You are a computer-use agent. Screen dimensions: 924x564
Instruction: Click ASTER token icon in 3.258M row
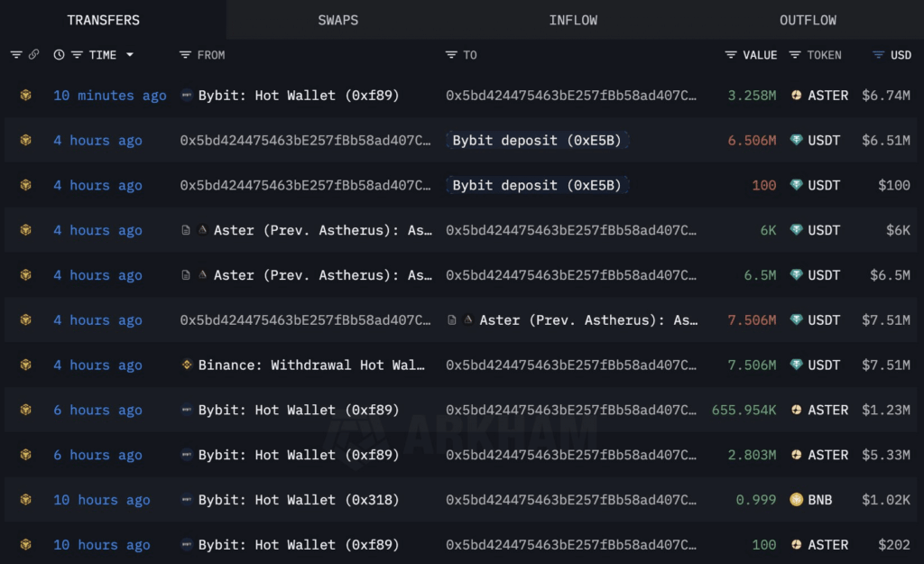point(796,96)
